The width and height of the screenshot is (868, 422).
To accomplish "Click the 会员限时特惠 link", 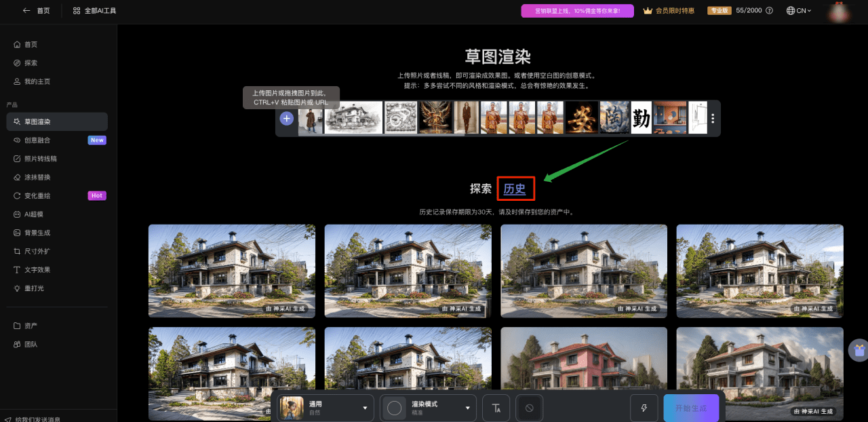I will point(669,11).
